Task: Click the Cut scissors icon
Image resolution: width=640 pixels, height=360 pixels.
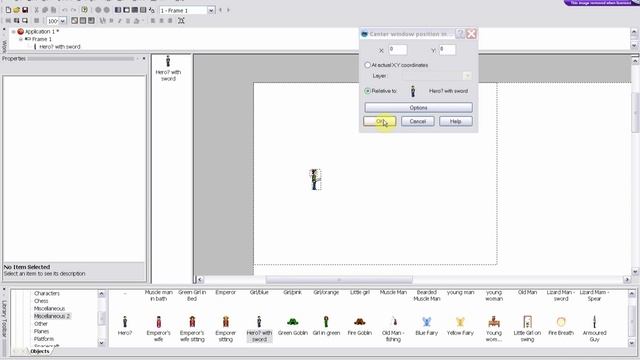Action: [36, 10]
